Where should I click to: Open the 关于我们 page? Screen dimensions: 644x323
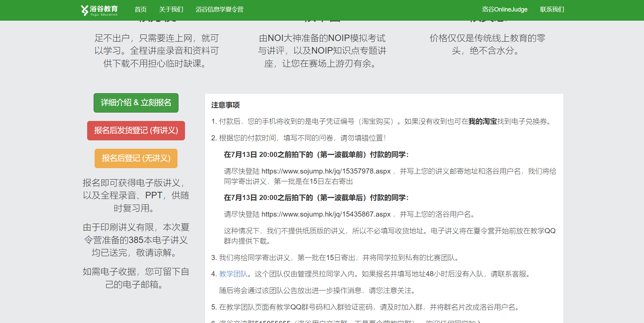(x=171, y=9)
